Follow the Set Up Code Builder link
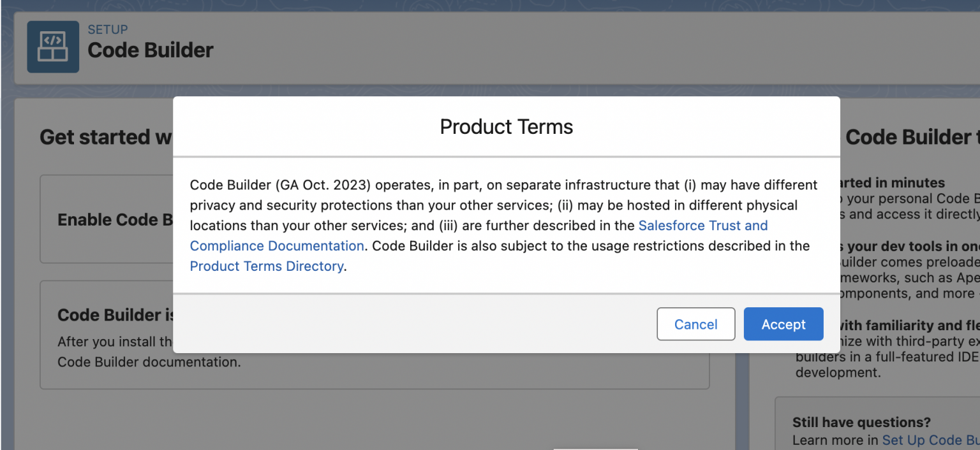The height and width of the screenshot is (450, 980). click(930, 440)
